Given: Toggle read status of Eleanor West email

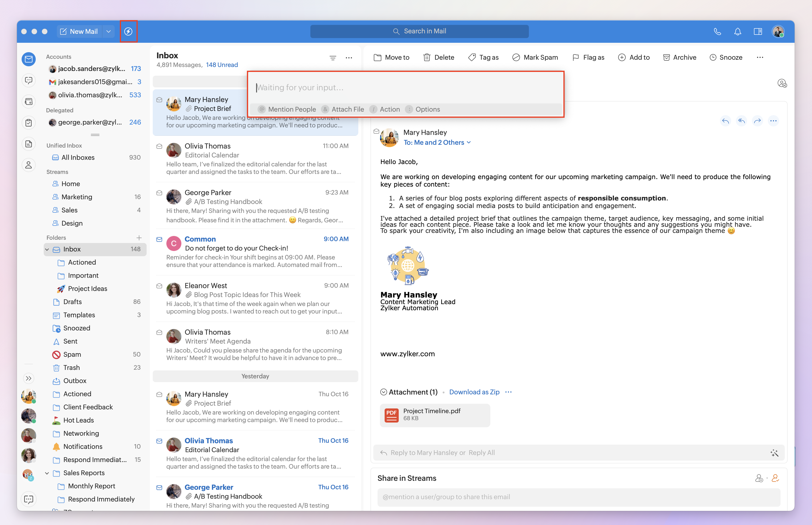Looking at the screenshot, I should point(159,286).
